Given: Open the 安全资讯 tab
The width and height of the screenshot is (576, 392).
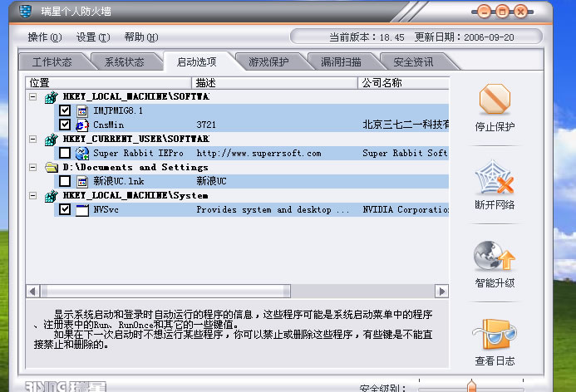Looking at the screenshot, I should click(413, 61).
